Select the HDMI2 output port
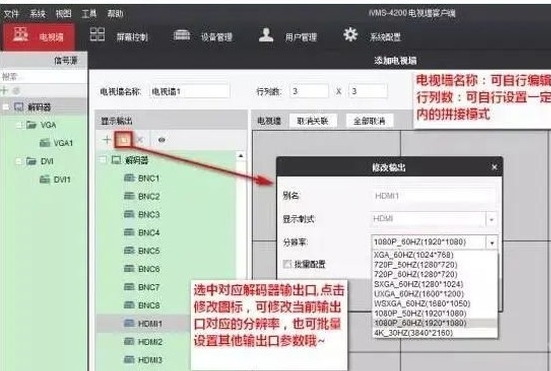Image resolution: width=551 pixels, height=371 pixels. [x=143, y=342]
